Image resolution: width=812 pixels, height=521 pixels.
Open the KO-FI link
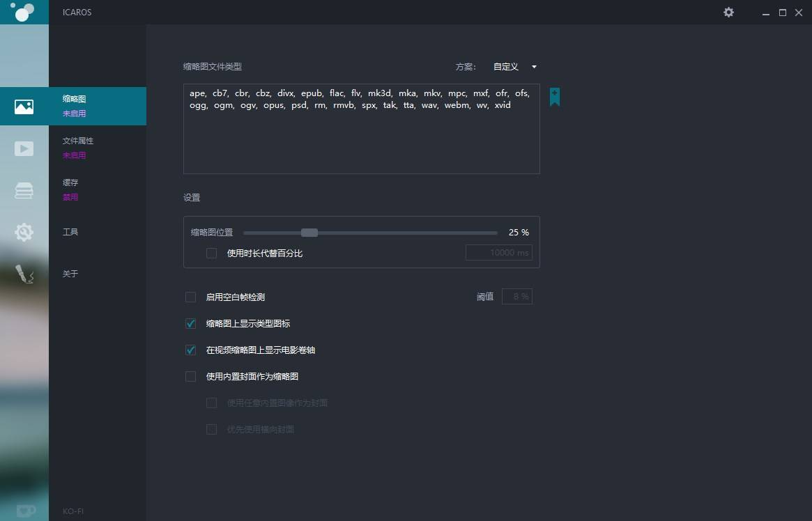[73, 511]
